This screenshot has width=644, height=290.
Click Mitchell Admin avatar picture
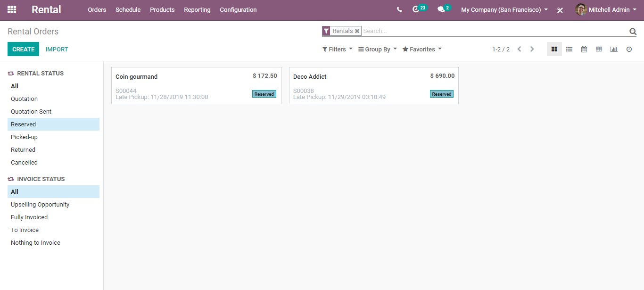click(x=581, y=9)
